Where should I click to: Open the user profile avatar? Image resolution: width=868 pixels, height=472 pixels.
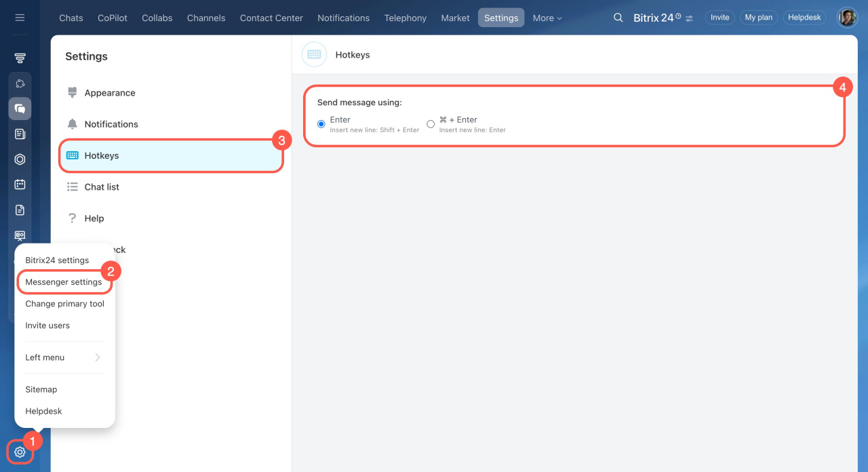pyautogui.click(x=847, y=18)
